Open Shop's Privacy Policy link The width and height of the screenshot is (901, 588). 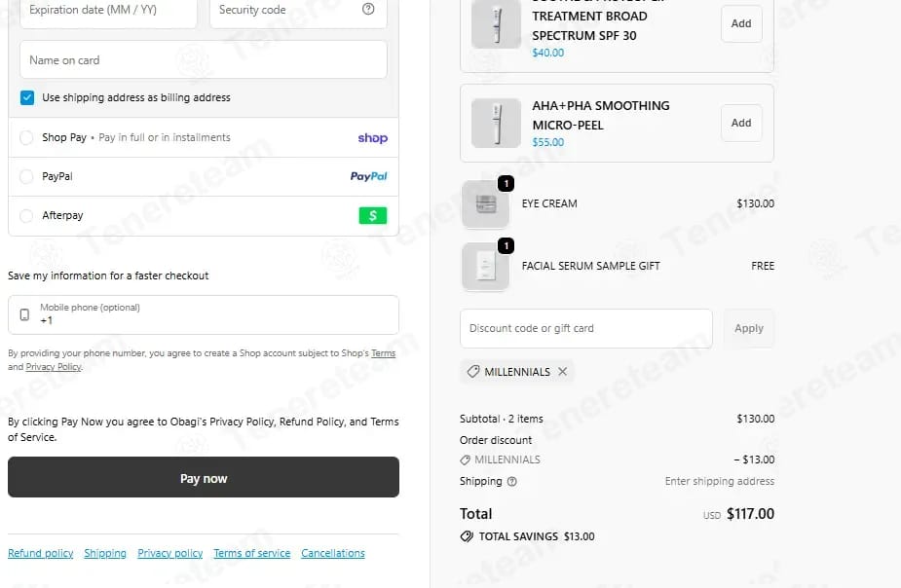tap(54, 367)
